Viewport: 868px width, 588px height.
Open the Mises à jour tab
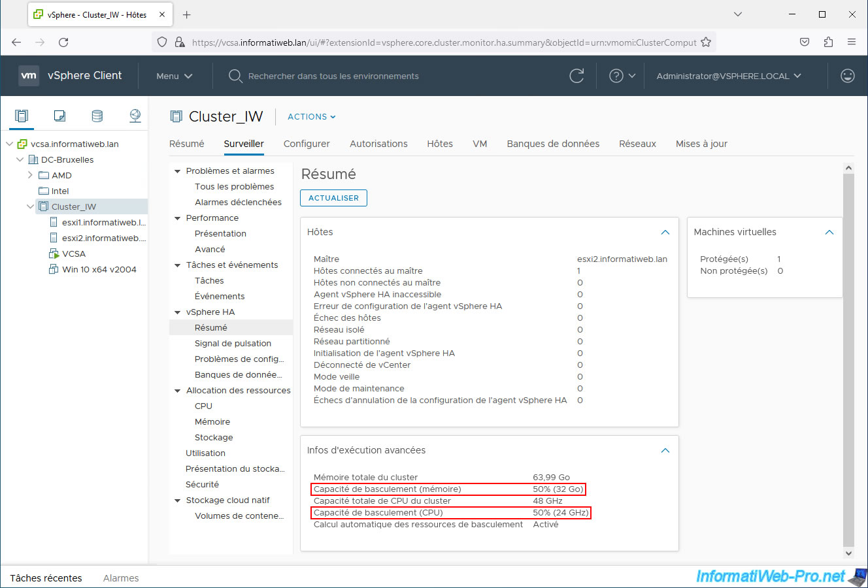[x=701, y=144]
